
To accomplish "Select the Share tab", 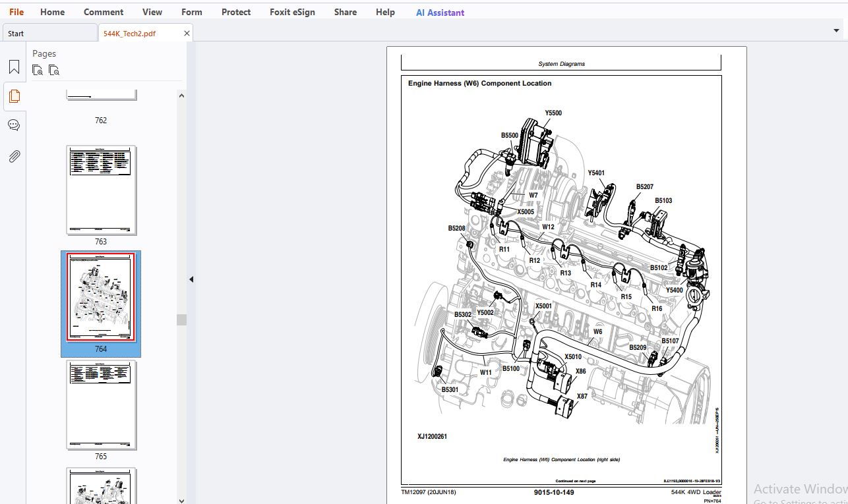I will (346, 12).
